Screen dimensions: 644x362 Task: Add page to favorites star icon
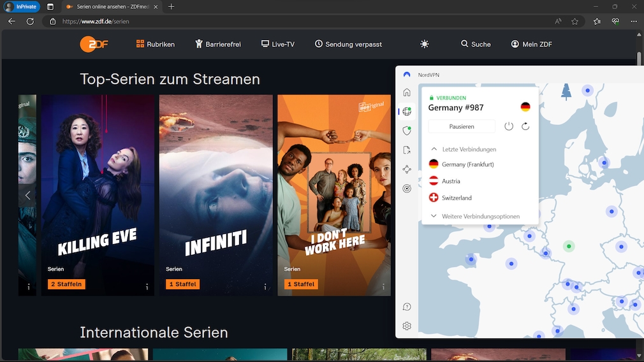point(574,21)
